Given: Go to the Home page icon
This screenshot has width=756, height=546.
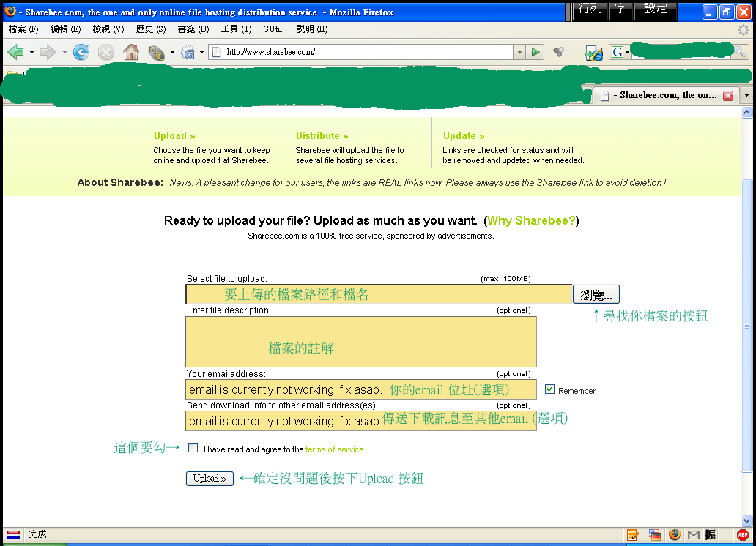Looking at the screenshot, I should click(130, 51).
